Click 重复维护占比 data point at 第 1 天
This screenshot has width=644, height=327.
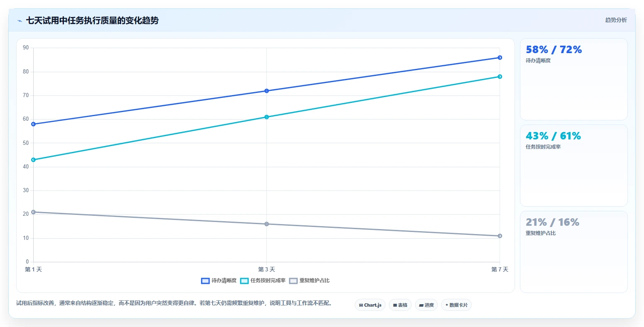tap(34, 212)
